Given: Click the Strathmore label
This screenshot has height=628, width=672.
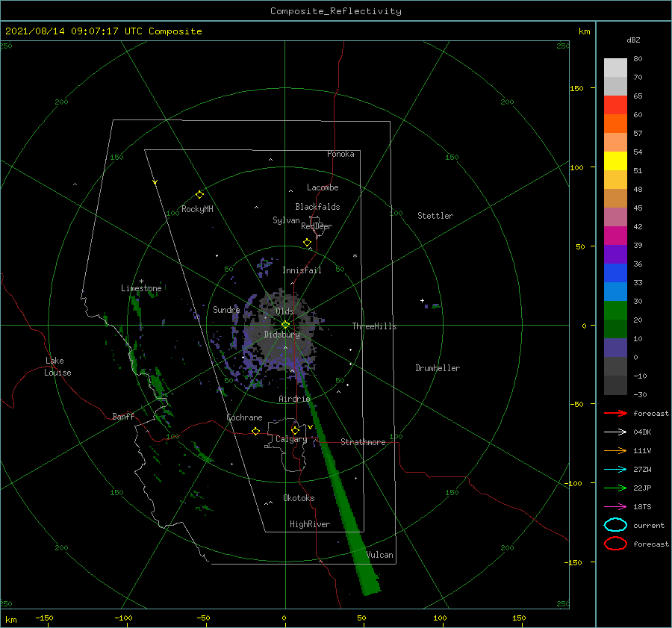Looking at the screenshot, I should tap(363, 442).
